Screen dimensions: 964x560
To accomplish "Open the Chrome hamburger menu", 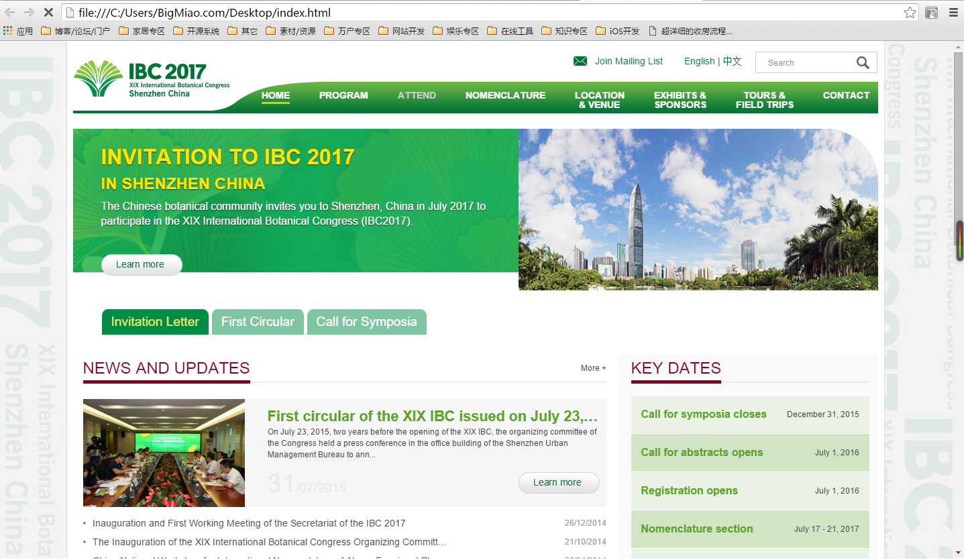I will coord(953,12).
